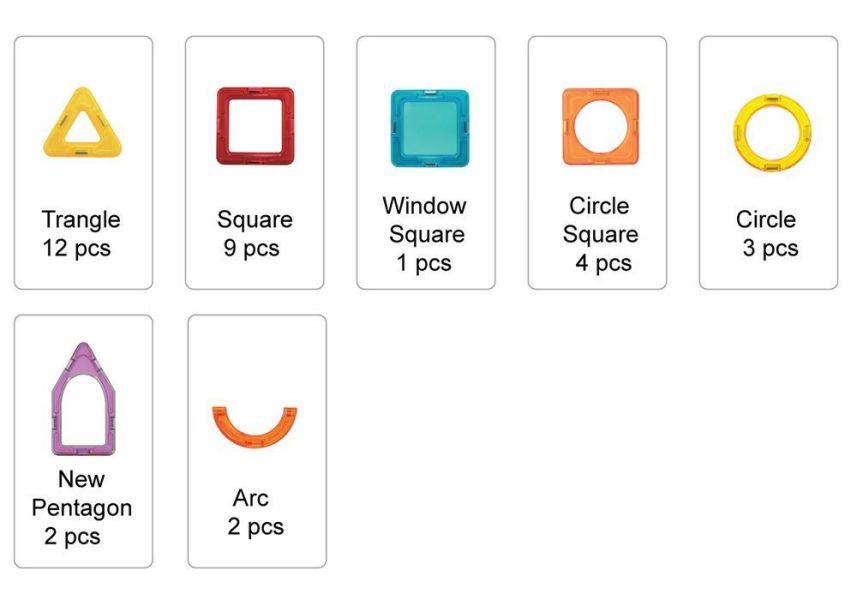Click the yellow triangle piece image
857x600 pixels.
(83, 123)
